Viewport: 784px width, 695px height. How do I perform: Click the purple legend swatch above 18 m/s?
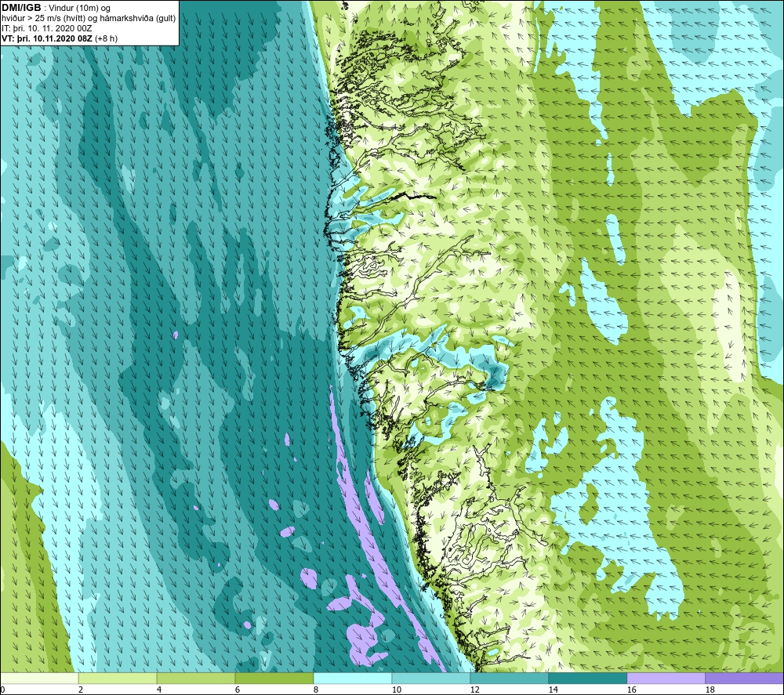[x=744, y=678]
